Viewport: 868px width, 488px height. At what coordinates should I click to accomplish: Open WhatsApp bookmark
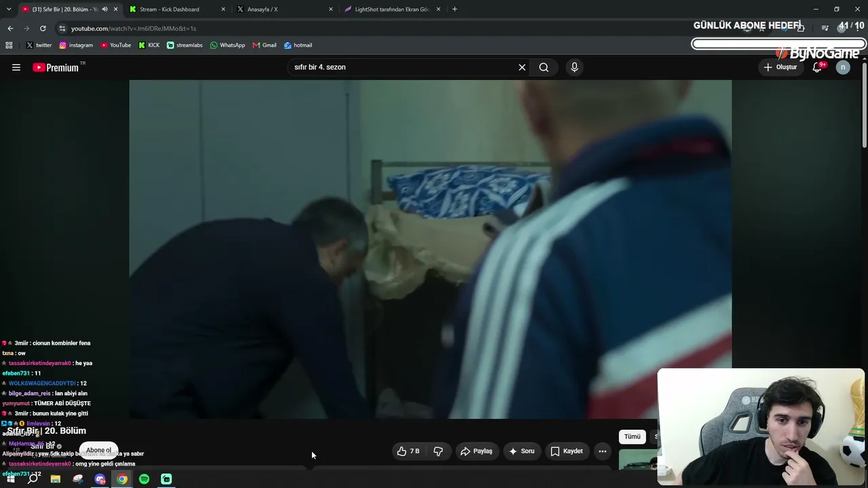pos(227,45)
